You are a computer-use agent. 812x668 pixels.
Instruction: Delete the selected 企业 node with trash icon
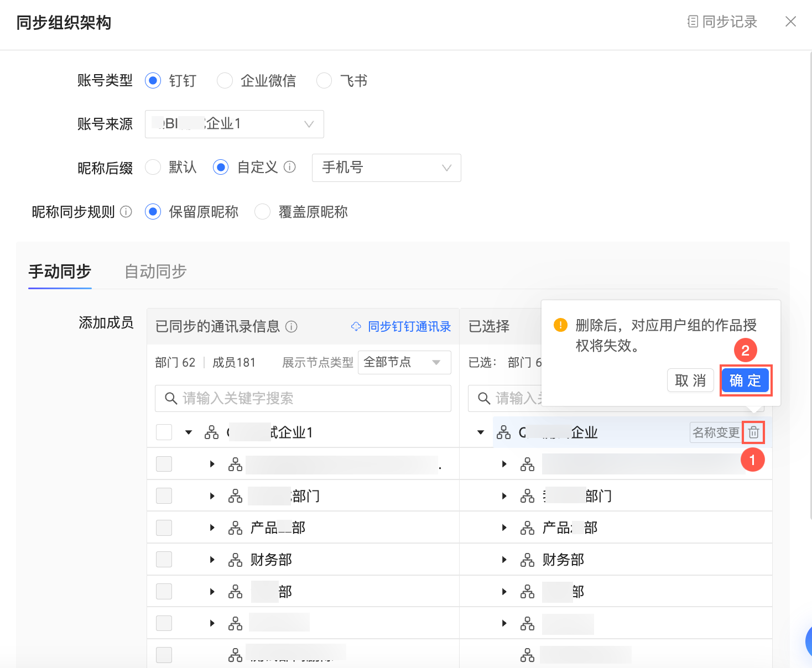(x=753, y=432)
